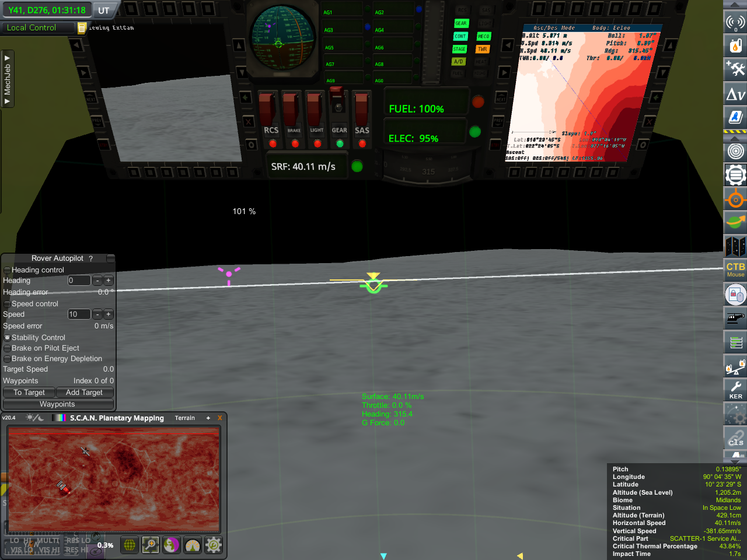Open the gear with horizontal bars icon
Screen dimensions: 747x560
(x=735, y=175)
